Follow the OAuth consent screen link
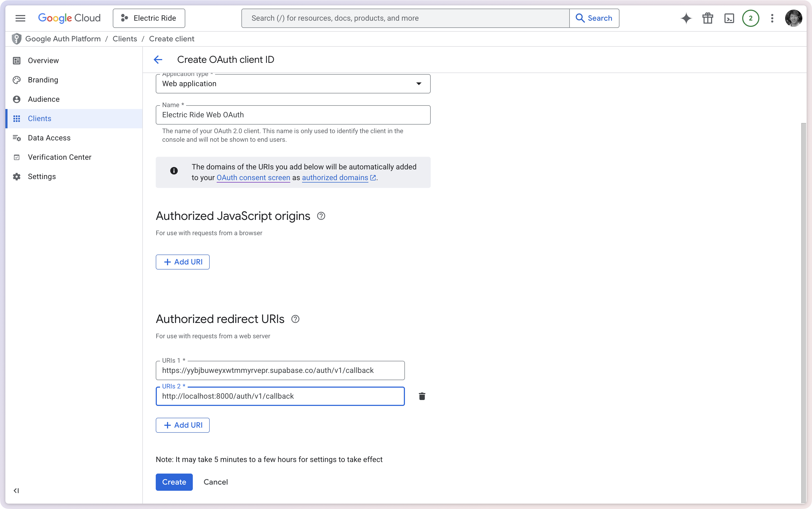This screenshot has width=812, height=509. [253, 178]
